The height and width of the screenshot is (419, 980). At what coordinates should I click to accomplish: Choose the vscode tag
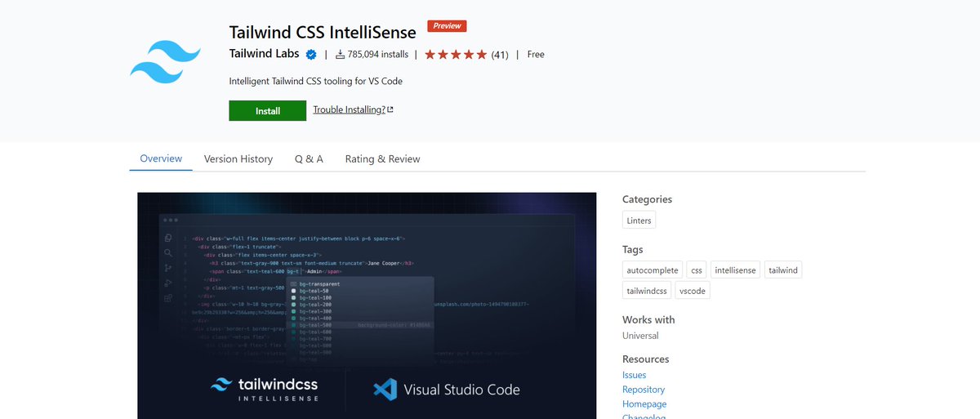pos(692,291)
